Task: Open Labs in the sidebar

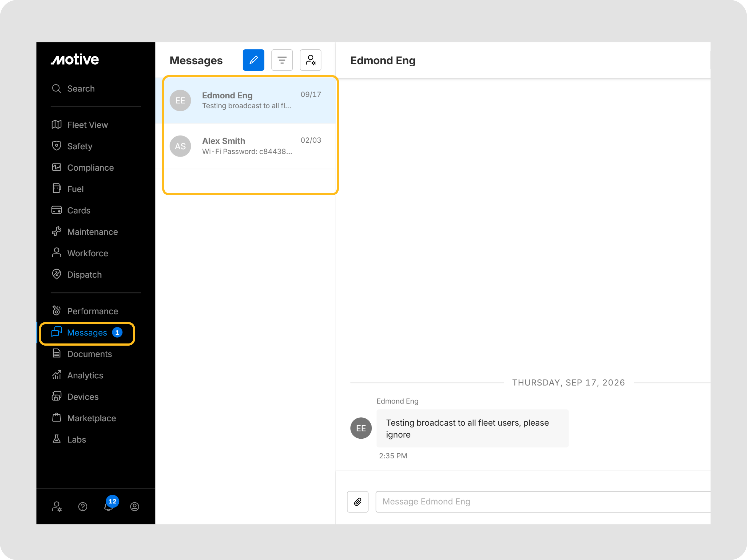Action: [76, 439]
